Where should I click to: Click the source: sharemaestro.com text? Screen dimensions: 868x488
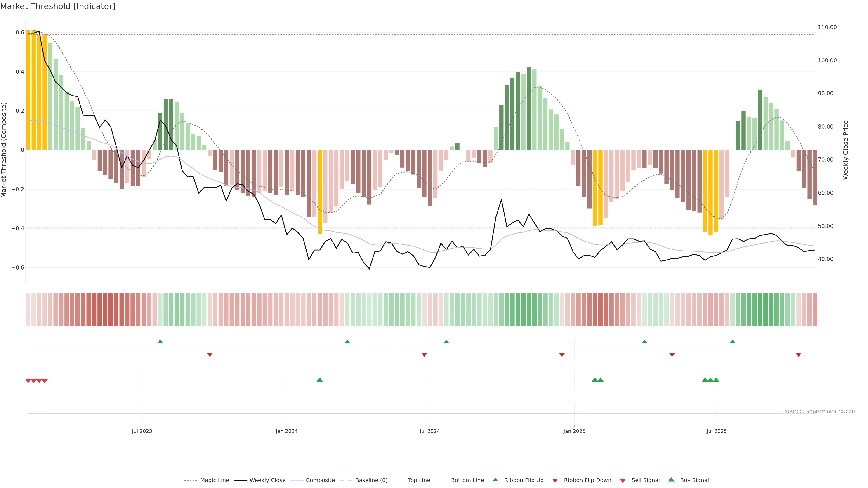tap(821, 411)
